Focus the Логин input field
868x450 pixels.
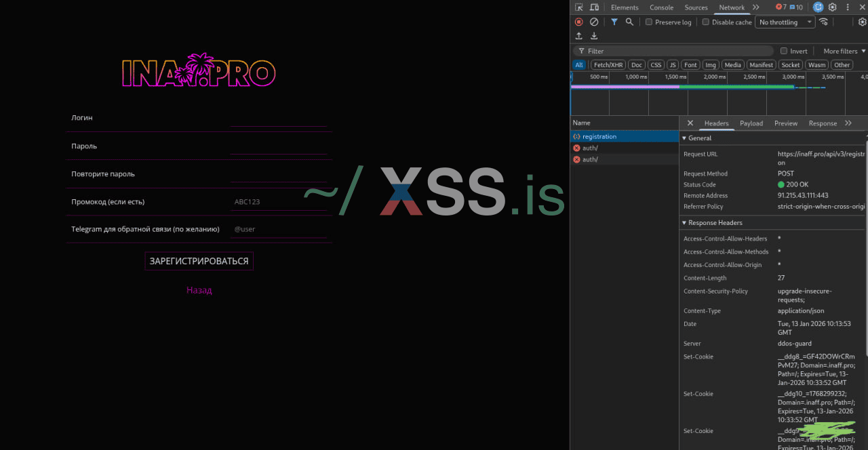[x=279, y=118]
